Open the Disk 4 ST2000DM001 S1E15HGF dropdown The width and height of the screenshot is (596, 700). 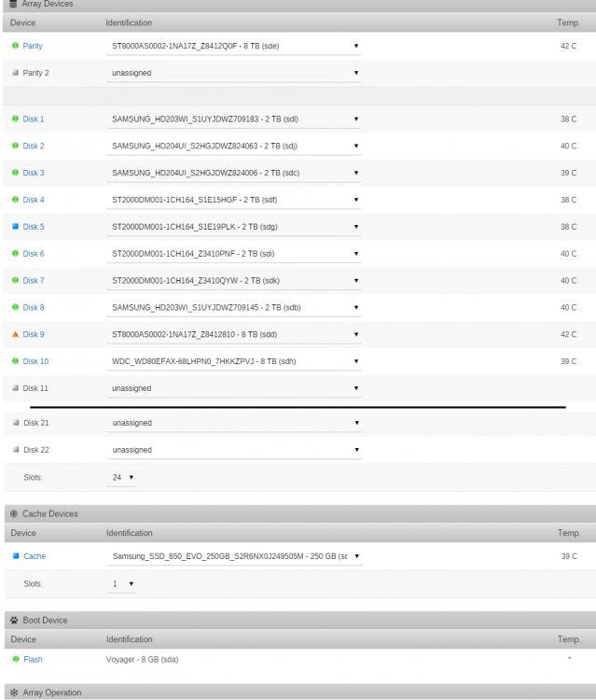click(x=233, y=199)
